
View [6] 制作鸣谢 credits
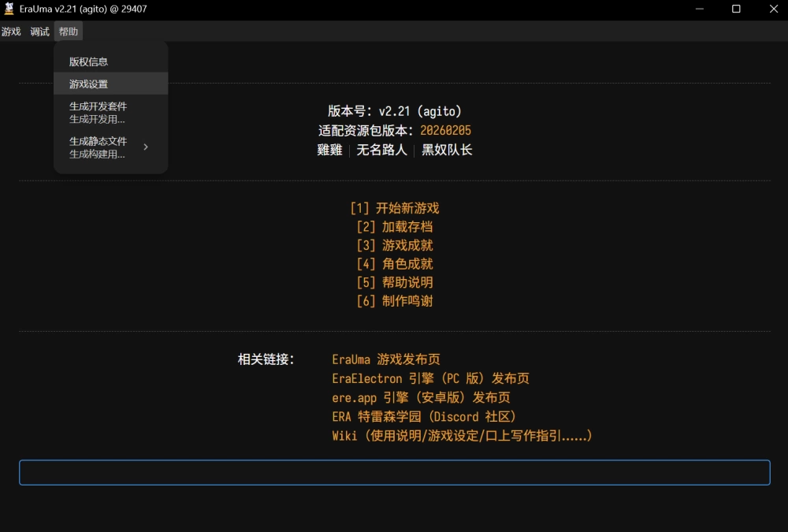click(x=395, y=301)
